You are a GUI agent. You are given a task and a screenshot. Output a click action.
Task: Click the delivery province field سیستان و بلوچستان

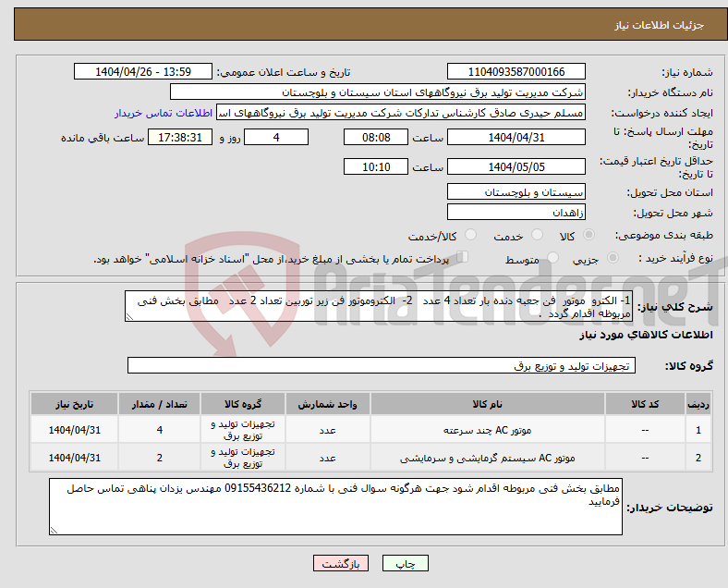pyautogui.click(x=516, y=191)
